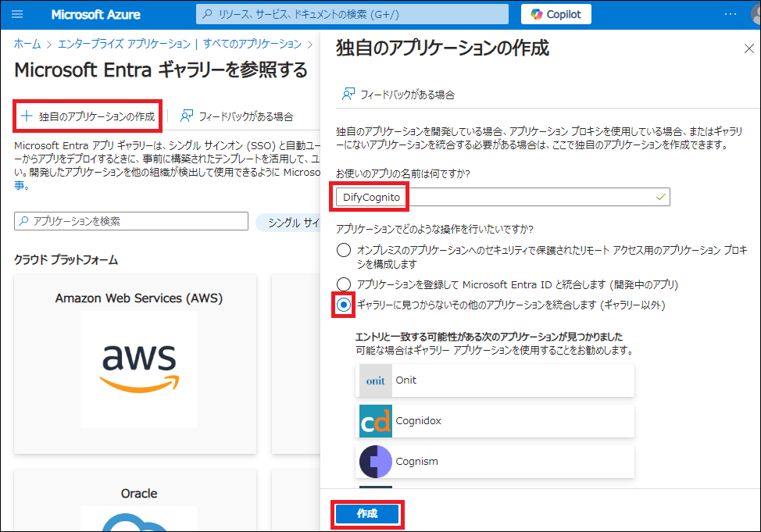
Task: Click 独自のアプリケーションの作成 toolbar button
Action: [88, 116]
